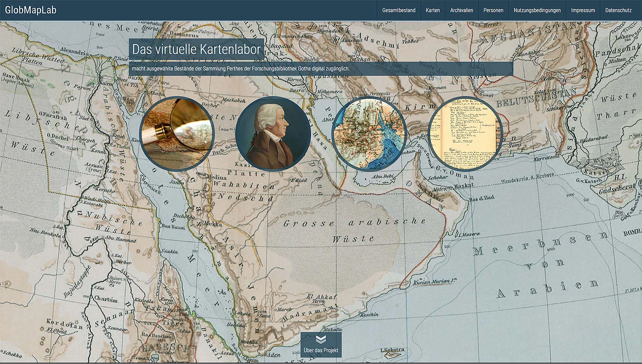The width and height of the screenshot is (642, 364).
Task: Open the Gesamtbestand menu item
Action: tap(398, 10)
